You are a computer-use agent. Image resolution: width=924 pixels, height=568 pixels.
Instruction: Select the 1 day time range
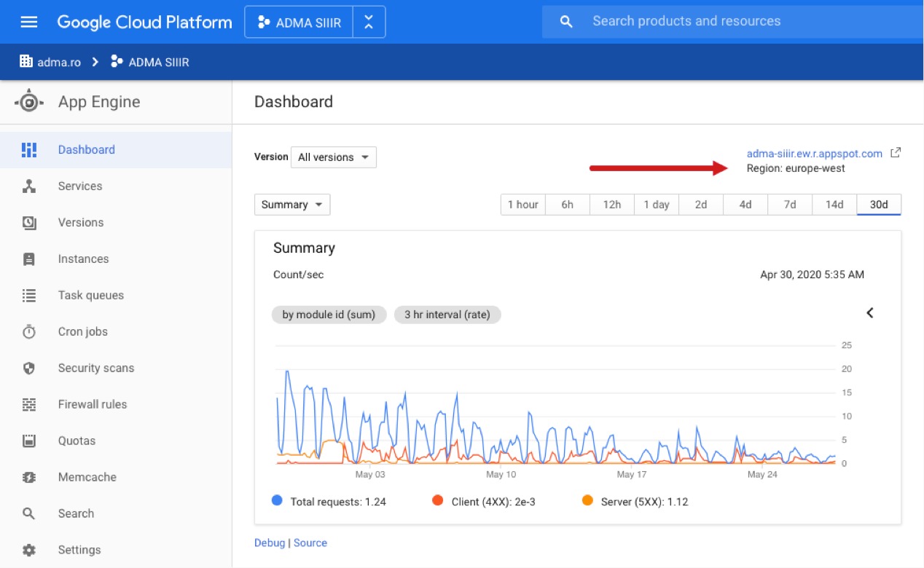657,205
